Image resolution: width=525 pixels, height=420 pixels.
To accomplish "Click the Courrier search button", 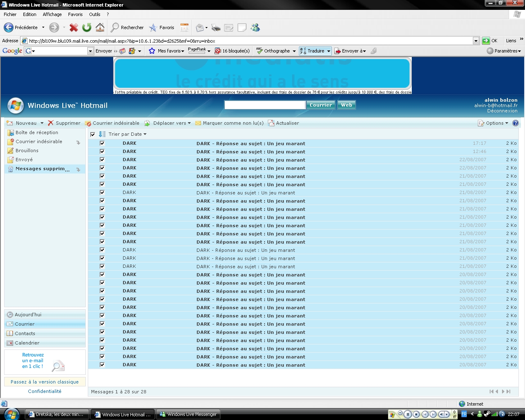I will pos(321,105).
